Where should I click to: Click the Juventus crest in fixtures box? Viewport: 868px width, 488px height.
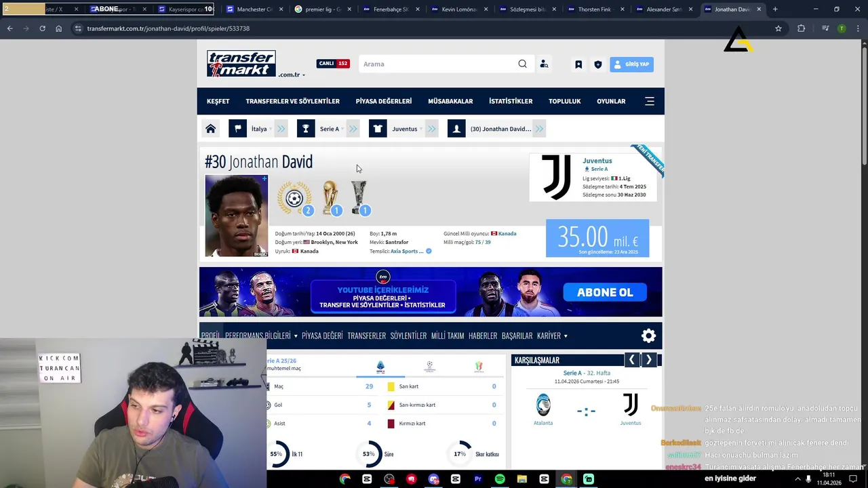coord(631,405)
